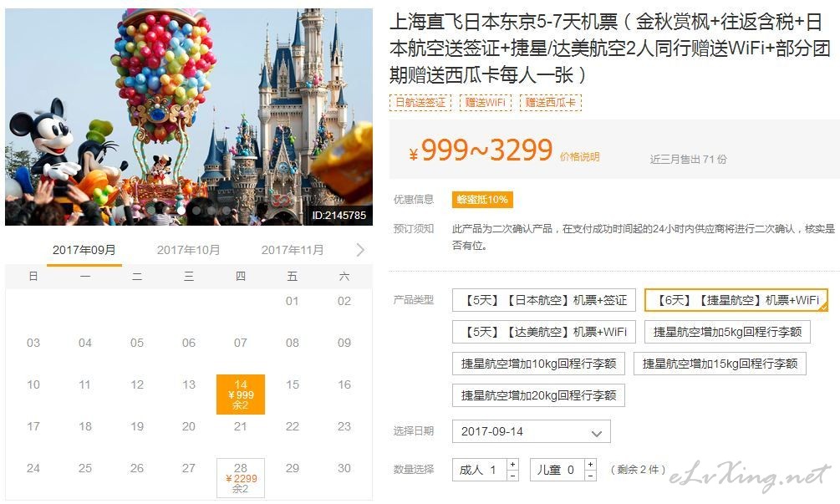This screenshot has width=840, height=504.
Task: Click the 剩余 2 件 remaining stock text
Action: [x=638, y=470]
